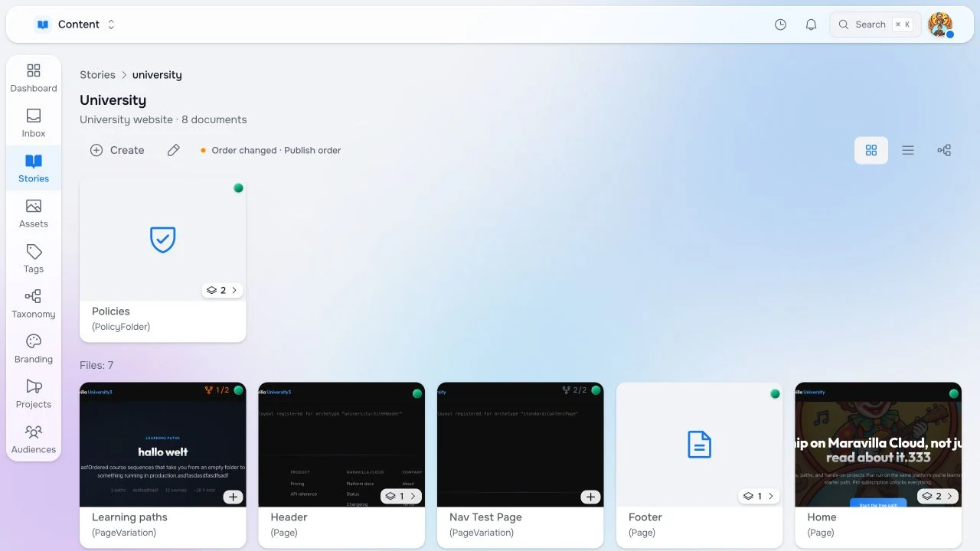Click the "Files: 7" label
The width and height of the screenshot is (980, 551).
[96, 366]
